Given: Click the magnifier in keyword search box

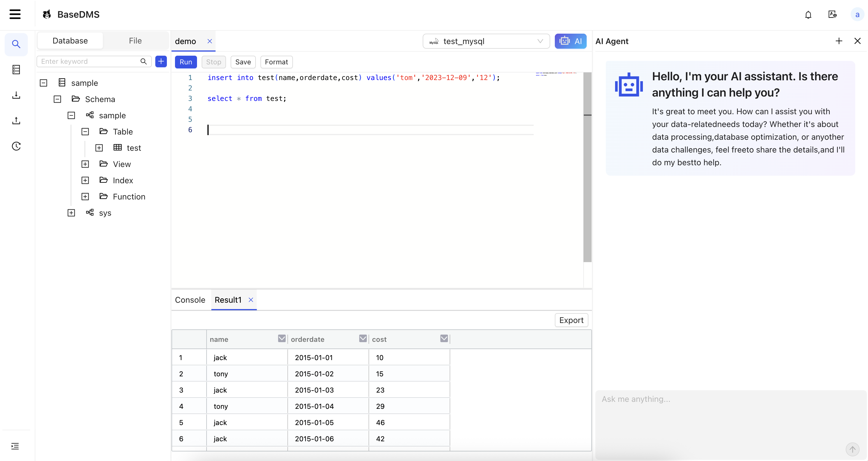Looking at the screenshot, I should click(143, 61).
